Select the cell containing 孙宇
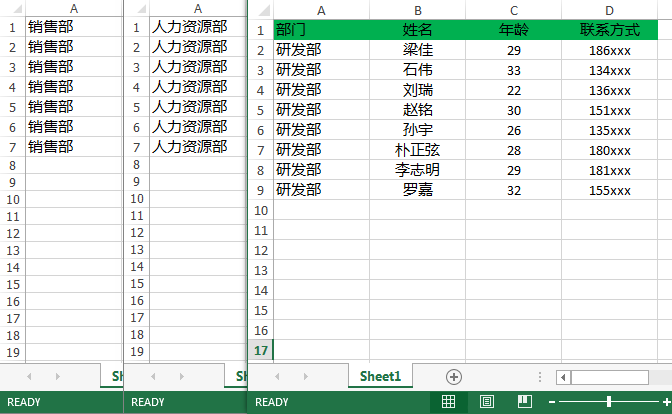672x414 pixels. tap(417, 130)
